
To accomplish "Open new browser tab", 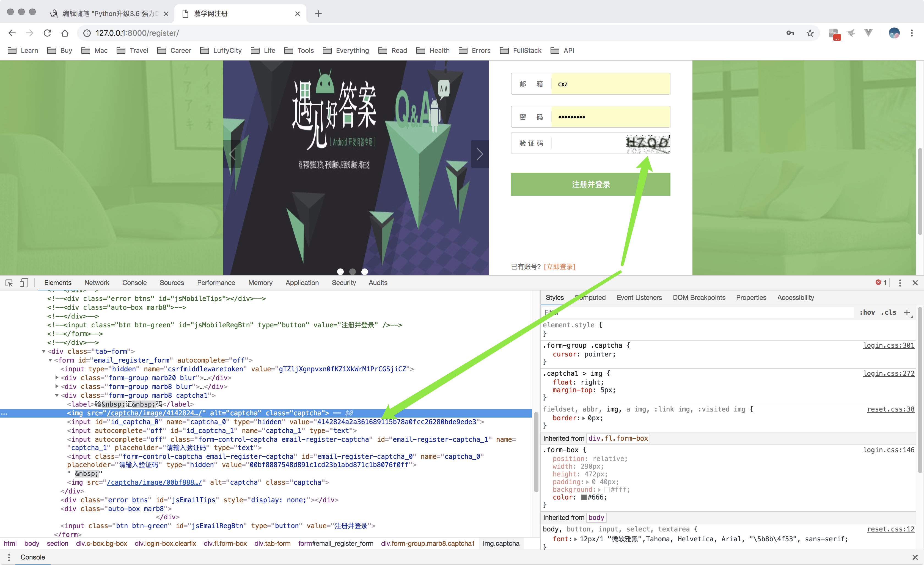I will pyautogui.click(x=318, y=14).
